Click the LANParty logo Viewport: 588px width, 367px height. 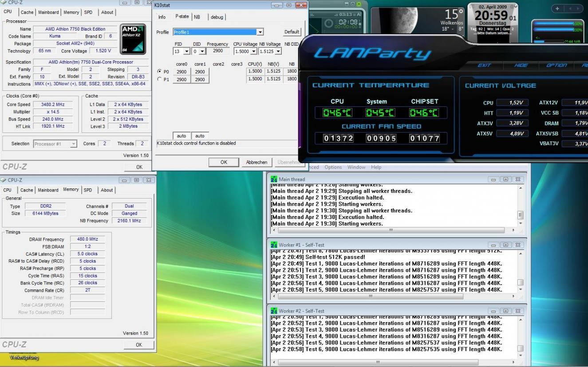(373, 53)
